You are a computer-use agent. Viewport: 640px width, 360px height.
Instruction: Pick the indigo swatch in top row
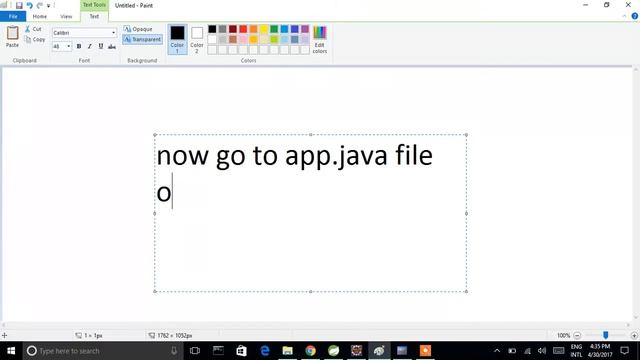click(x=295, y=29)
